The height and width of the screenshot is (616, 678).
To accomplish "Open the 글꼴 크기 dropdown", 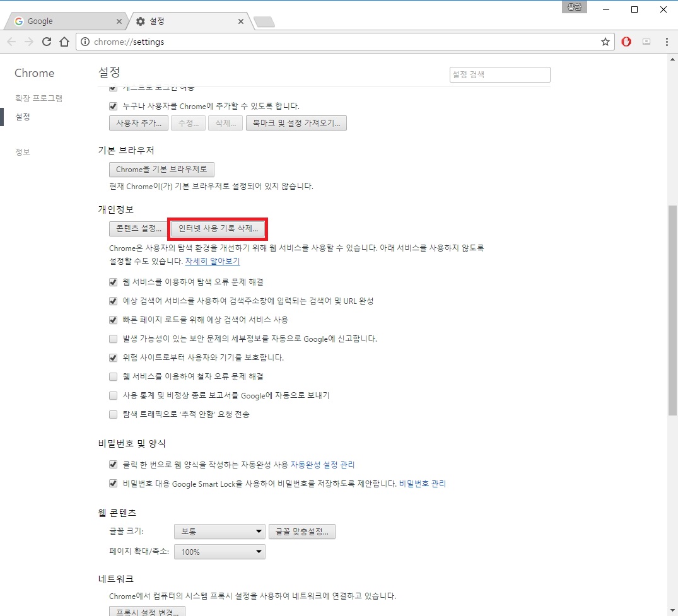I will pyautogui.click(x=219, y=531).
